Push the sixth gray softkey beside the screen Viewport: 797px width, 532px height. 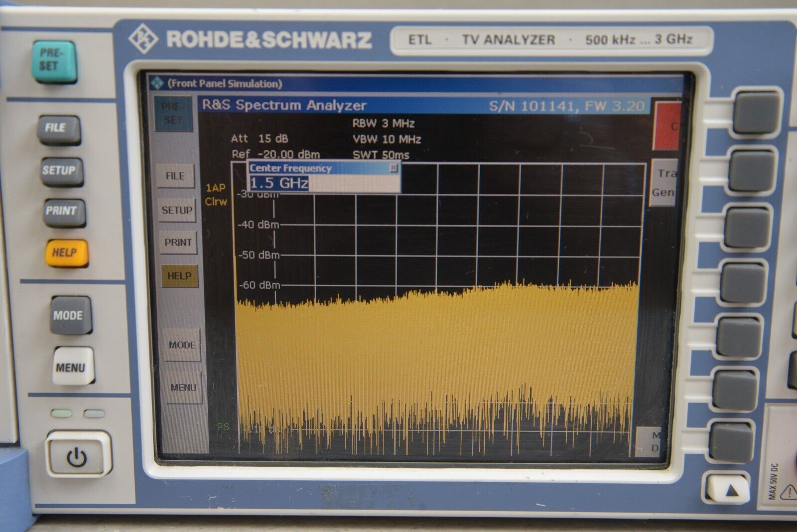coord(735,390)
